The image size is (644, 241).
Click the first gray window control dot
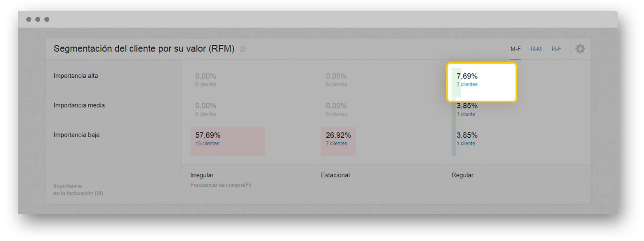29,19
